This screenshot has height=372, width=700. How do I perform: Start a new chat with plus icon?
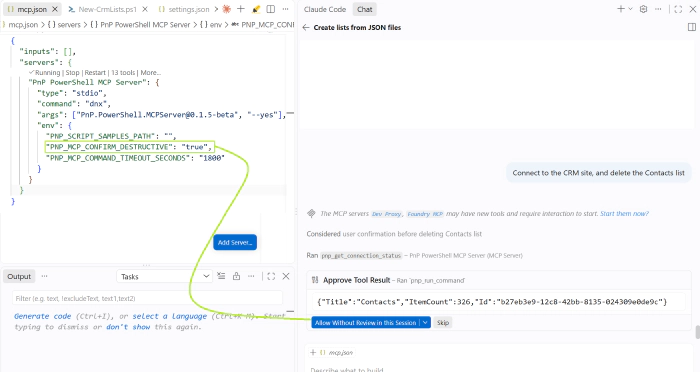(621, 9)
